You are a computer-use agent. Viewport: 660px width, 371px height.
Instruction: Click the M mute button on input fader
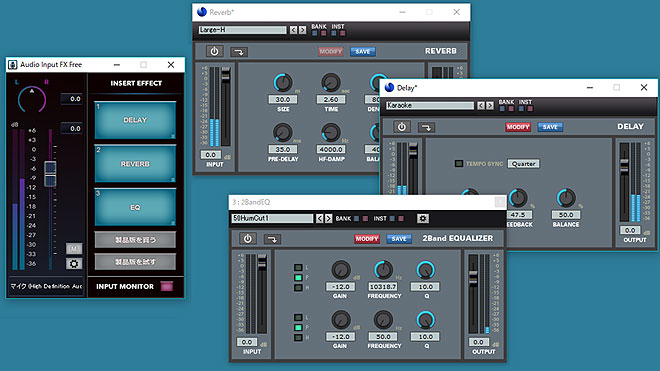74,248
